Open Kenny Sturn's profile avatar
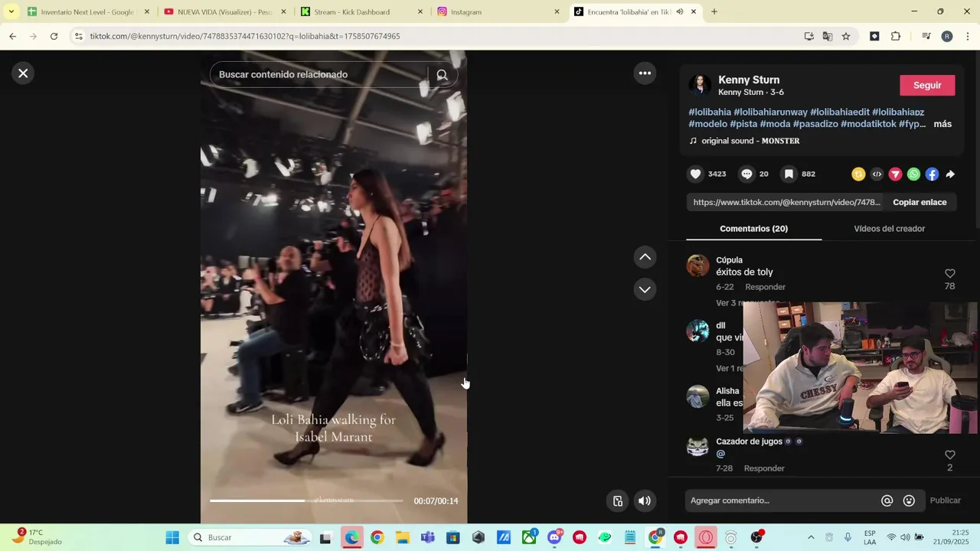Viewport: 980px width, 551px height. [x=700, y=86]
